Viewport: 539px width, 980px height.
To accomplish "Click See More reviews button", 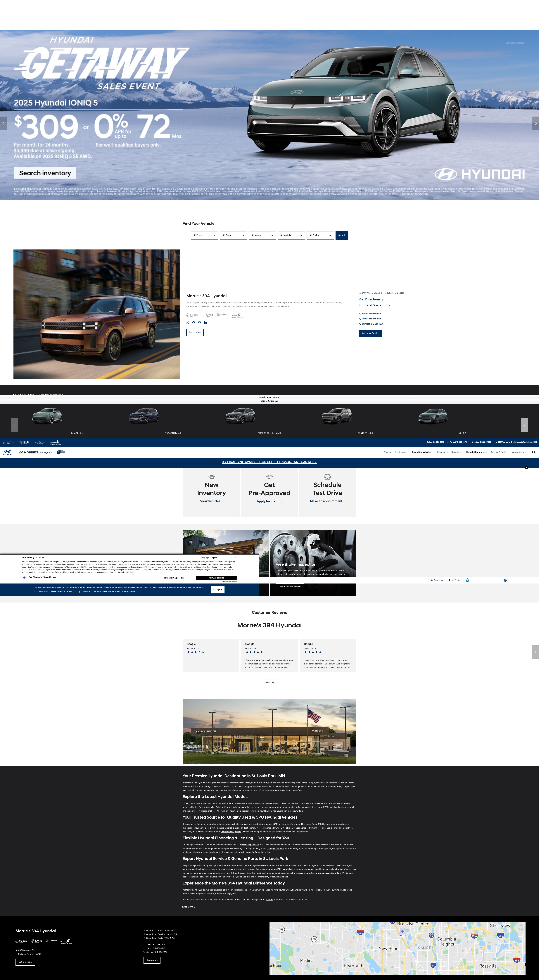I will pos(269,683).
